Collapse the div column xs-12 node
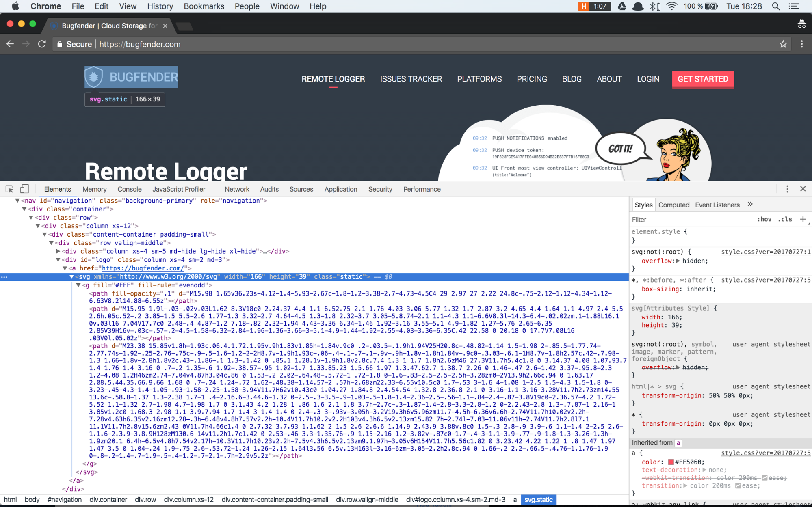The height and width of the screenshot is (507, 812). [x=38, y=226]
